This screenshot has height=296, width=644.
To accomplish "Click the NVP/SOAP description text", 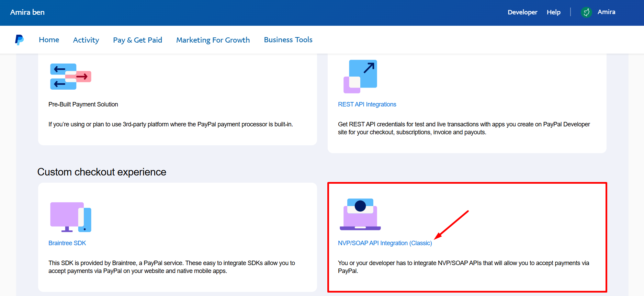I will [463, 267].
